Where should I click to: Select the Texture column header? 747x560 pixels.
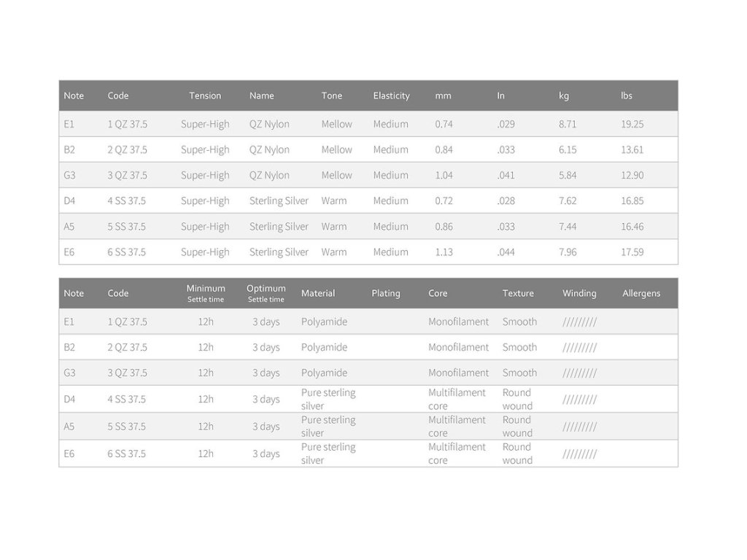click(518, 294)
